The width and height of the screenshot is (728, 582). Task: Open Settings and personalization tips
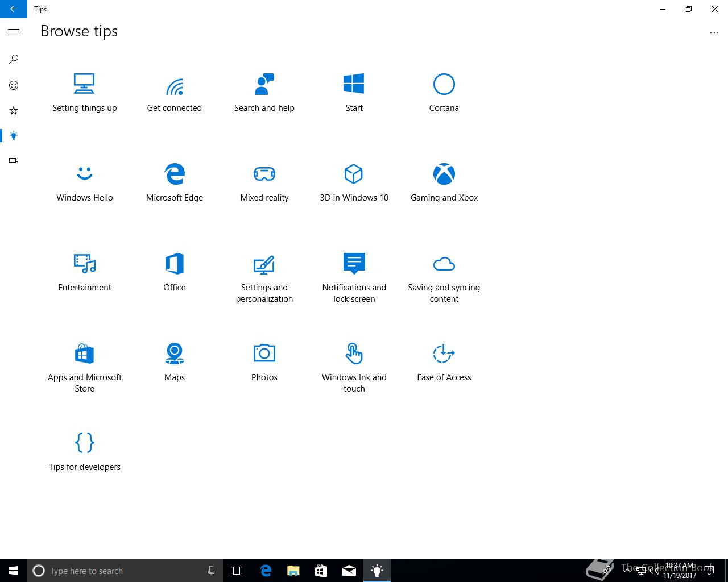(264, 278)
